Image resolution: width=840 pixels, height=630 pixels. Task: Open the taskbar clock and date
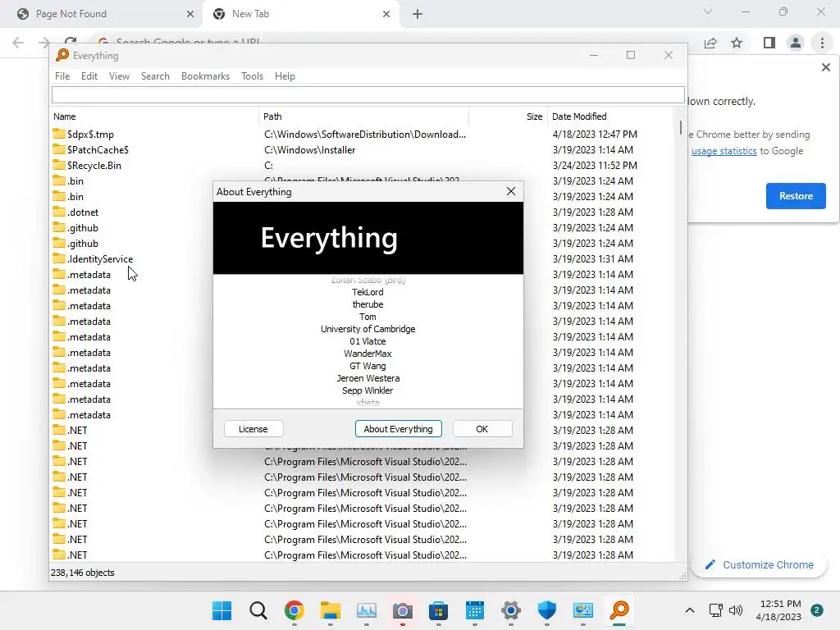[780, 610]
